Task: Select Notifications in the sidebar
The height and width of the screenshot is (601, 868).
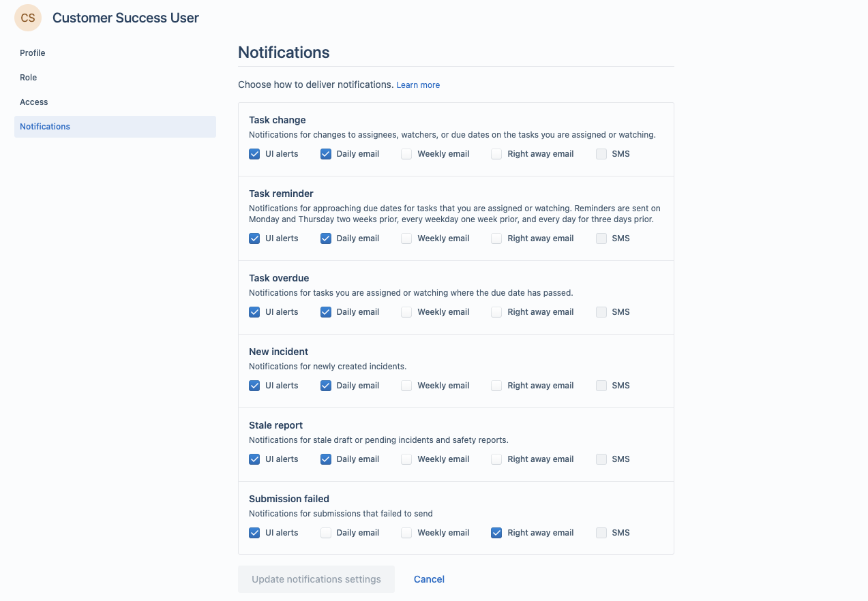Action: pos(115,127)
